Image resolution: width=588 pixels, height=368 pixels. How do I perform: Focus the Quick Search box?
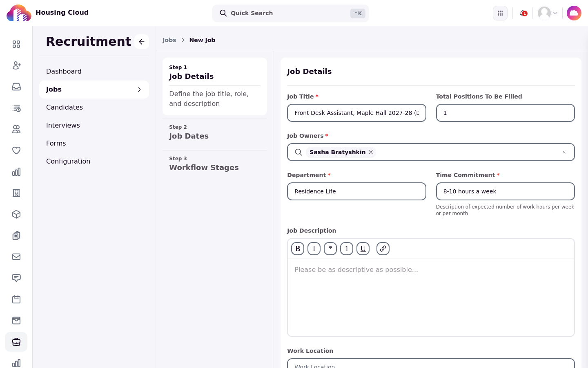[291, 13]
